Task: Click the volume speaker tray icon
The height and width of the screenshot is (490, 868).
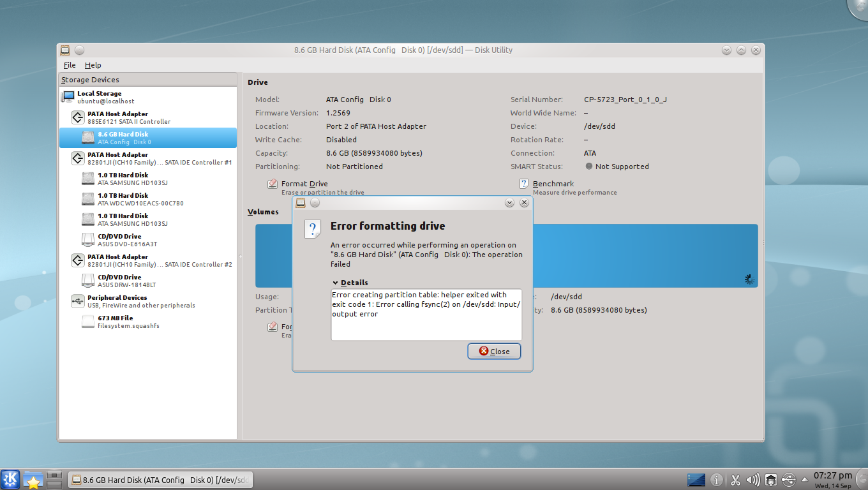Action: [x=753, y=480]
